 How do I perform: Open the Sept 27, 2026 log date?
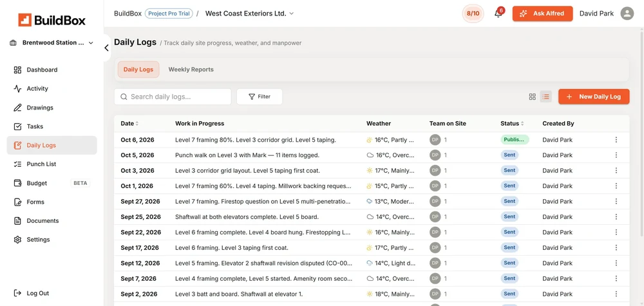pyautogui.click(x=140, y=201)
